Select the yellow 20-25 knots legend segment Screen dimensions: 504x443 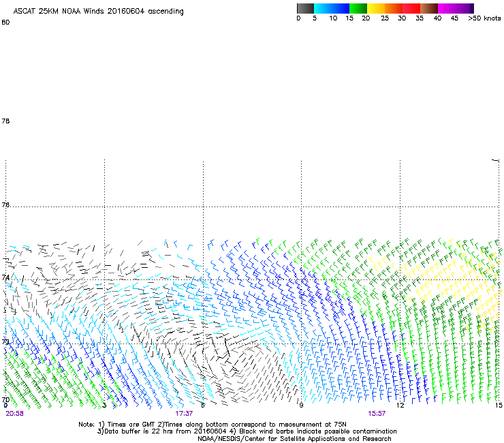(376, 8)
